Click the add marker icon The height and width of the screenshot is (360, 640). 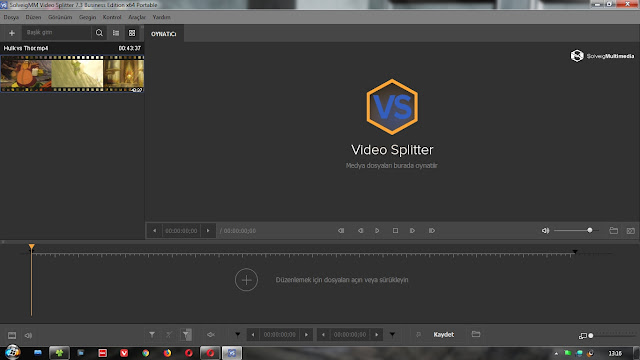pos(152,335)
